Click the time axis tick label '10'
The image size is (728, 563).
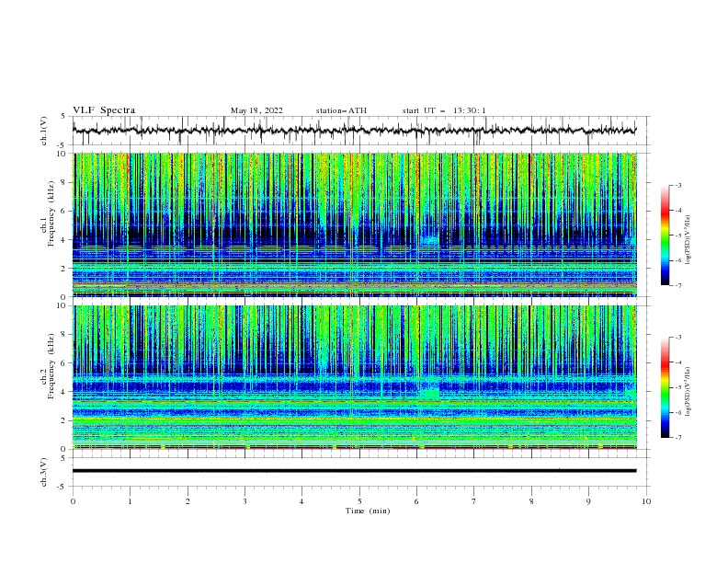point(646,501)
